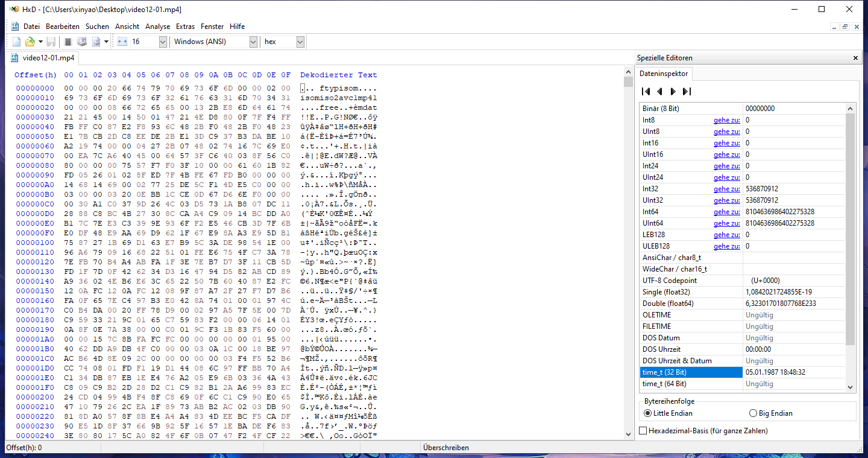Jump to last byte in Dateninspektor
This screenshot has width=868, height=458.
[x=687, y=92]
